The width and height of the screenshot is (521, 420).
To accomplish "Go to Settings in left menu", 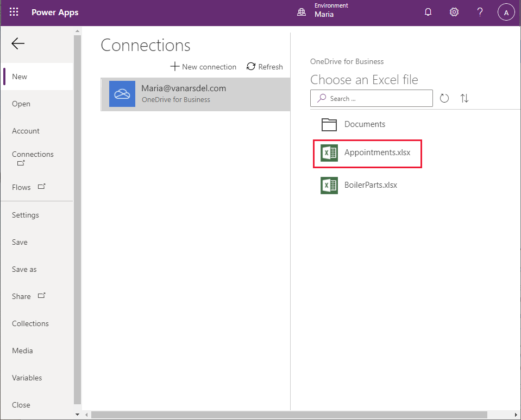I will pyautogui.click(x=25, y=215).
